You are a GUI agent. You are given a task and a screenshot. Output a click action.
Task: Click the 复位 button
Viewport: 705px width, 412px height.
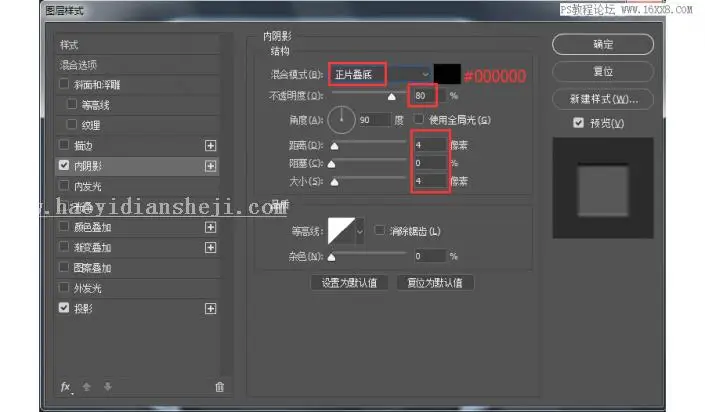tap(603, 71)
